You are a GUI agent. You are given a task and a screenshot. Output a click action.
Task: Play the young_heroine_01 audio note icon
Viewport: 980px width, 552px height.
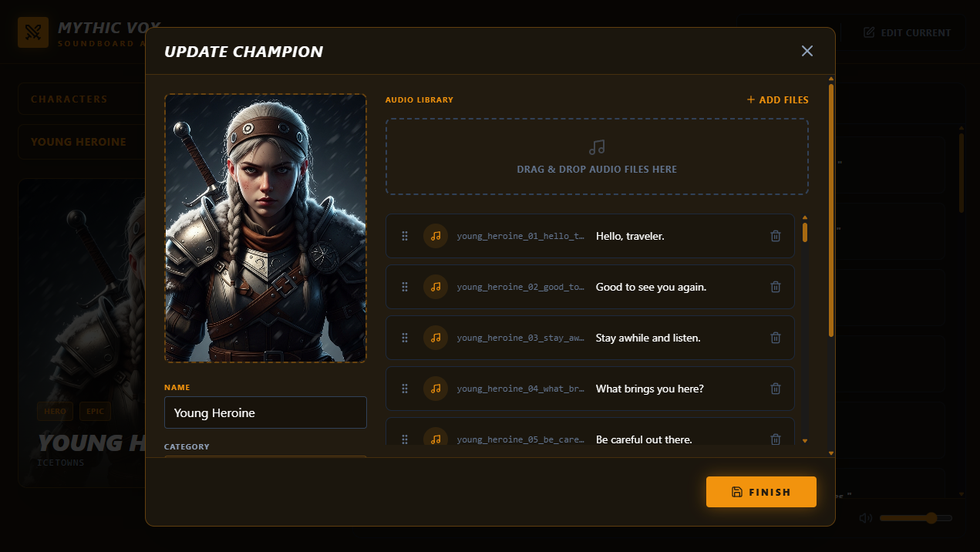coord(436,236)
